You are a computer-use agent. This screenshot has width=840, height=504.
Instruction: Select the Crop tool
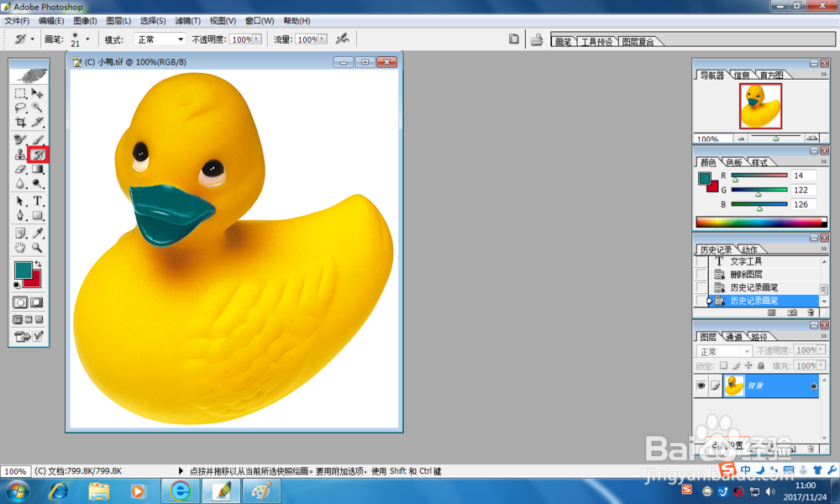(20, 122)
